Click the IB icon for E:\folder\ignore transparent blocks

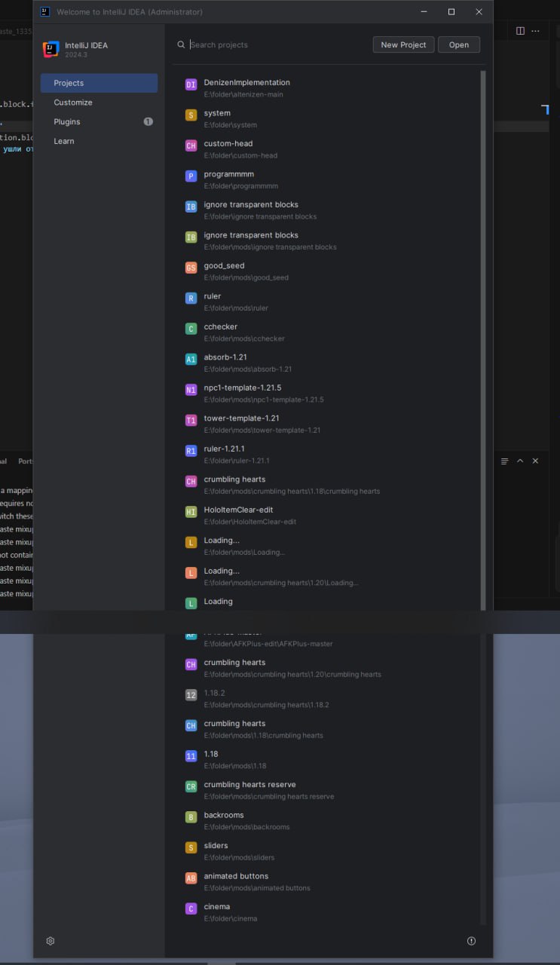coord(191,207)
